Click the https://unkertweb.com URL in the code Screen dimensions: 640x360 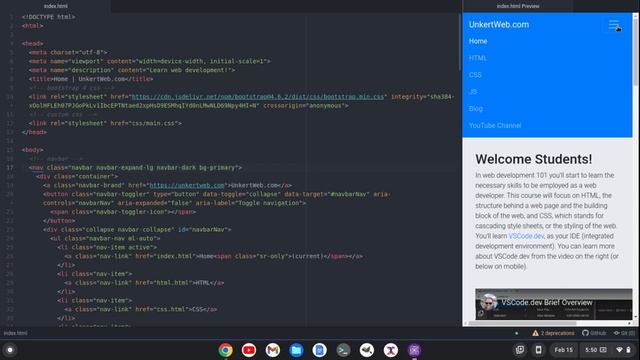[x=187, y=185]
